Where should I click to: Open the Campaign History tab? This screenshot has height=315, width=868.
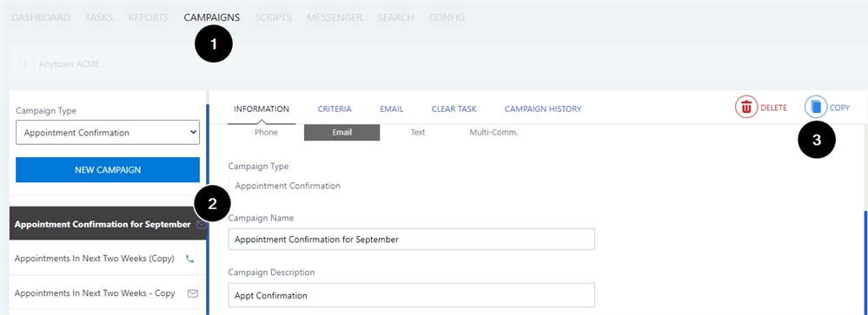[543, 108]
